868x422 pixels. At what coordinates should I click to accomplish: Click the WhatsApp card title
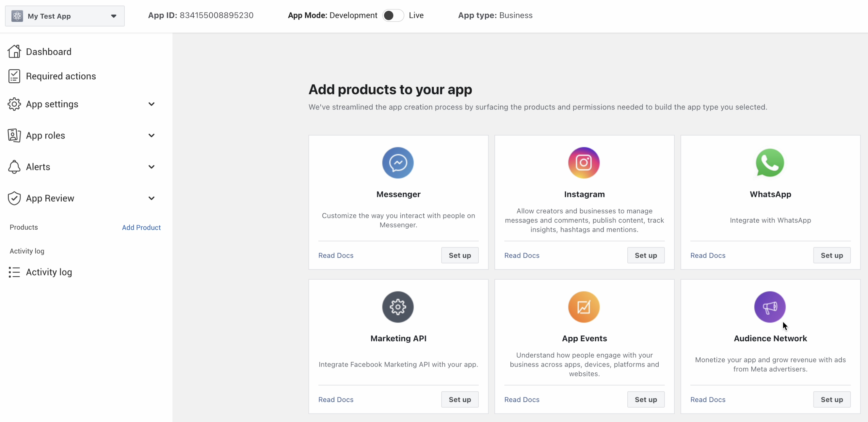[x=770, y=194]
